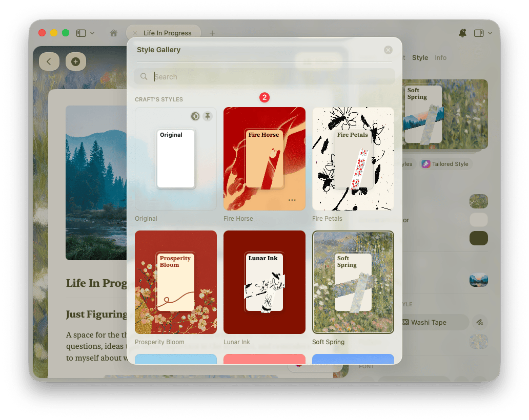Click the Soft Spring preview in inspector

click(x=445, y=114)
